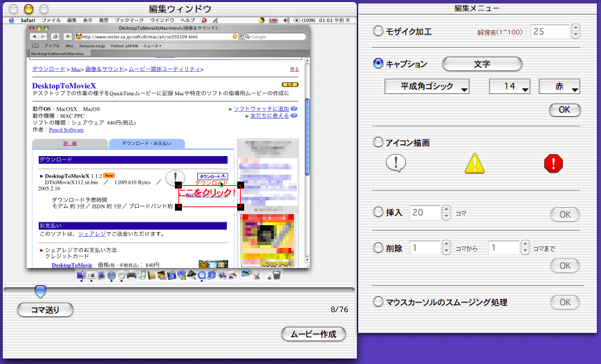Click the red ここをクリック! caption text

pyautogui.click(x=207, y=193)
